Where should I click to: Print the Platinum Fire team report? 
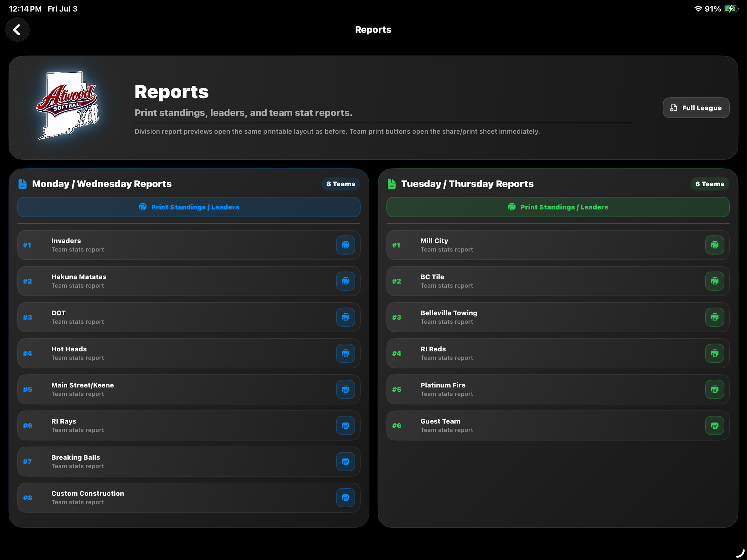(715, 390)
